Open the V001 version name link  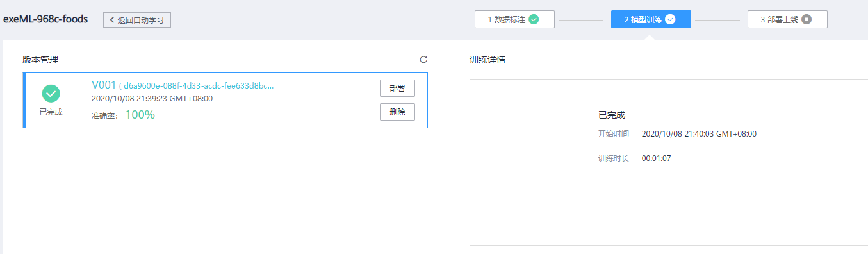[104, 85]
